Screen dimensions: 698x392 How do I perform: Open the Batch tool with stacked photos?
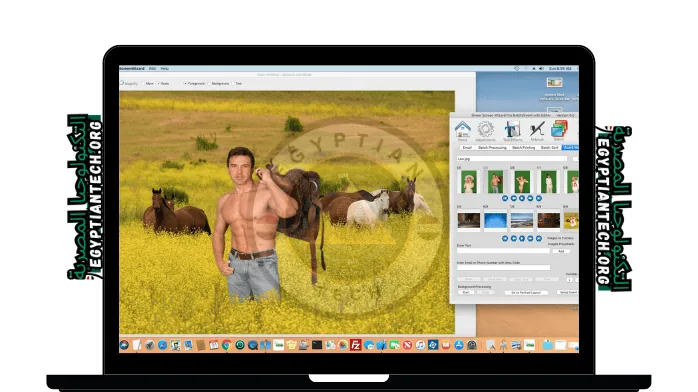click(x=559, y=131)
